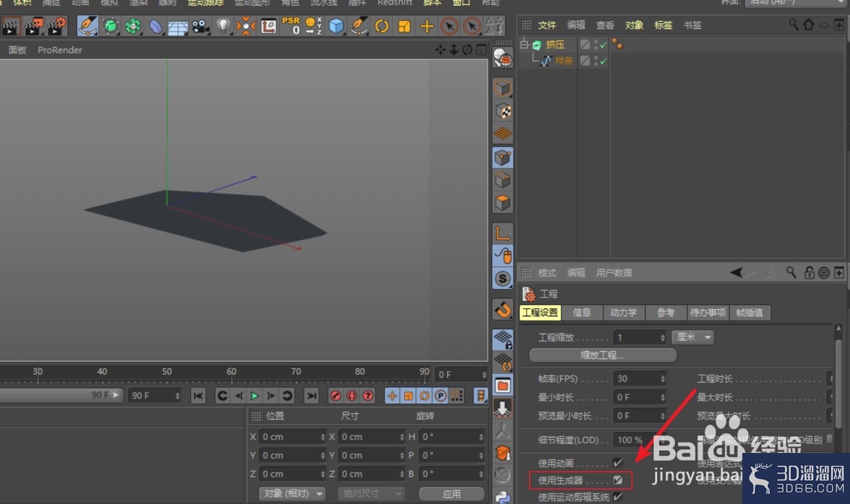850x504 pixels.
Task: Open the 厘米 units dropdown
Action: click(x=693, y=337)
